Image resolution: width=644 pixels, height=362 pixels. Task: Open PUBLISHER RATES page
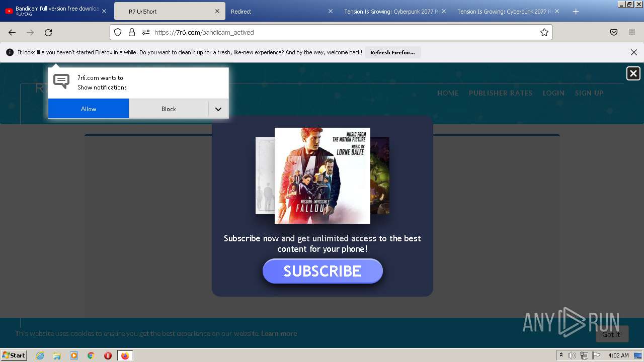tap(501, 93)
